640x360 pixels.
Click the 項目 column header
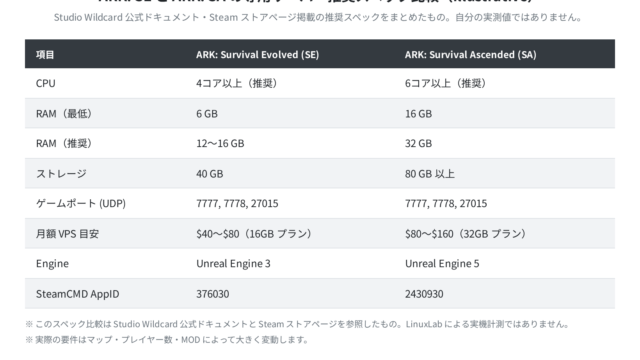click(45, 54)
